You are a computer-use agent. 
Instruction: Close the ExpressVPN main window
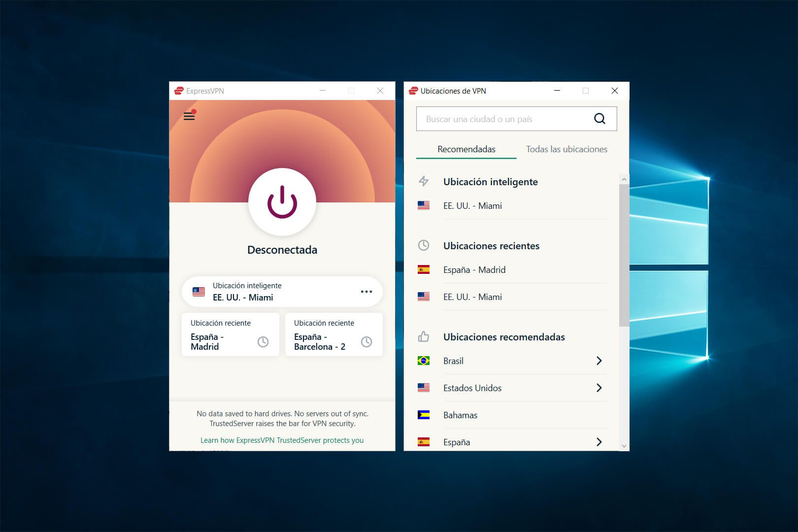[380, 91]
